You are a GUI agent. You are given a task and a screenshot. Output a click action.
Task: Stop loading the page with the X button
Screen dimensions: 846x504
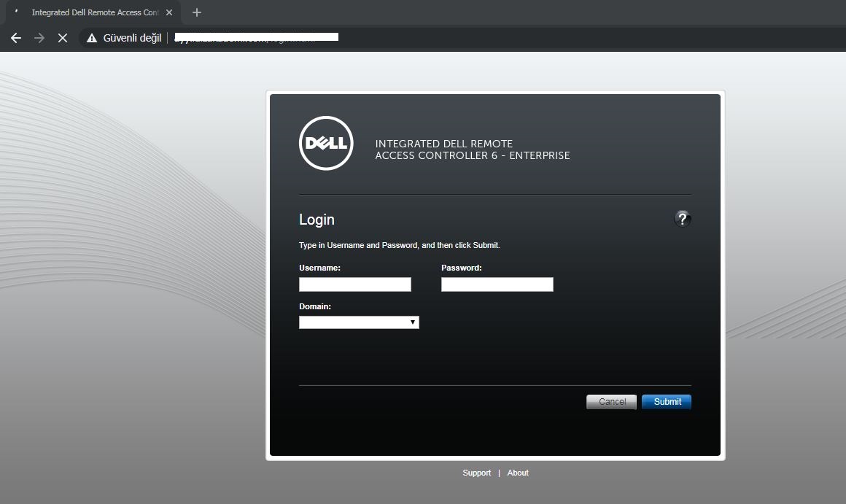point(63,38)
